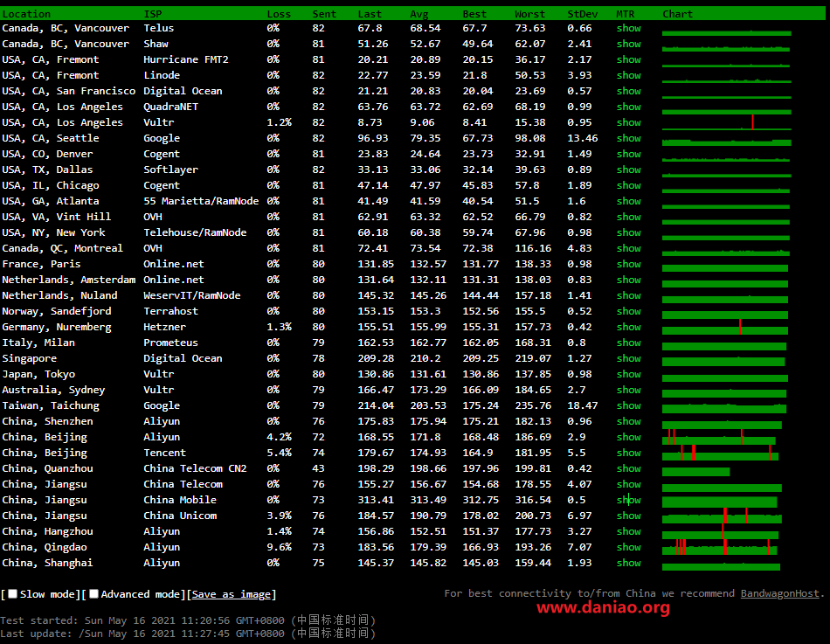The width and height of the screenshot is (830, 644).
Task: Show MTR for Vancouver Shaw row
Action: [x=629, y=44]
